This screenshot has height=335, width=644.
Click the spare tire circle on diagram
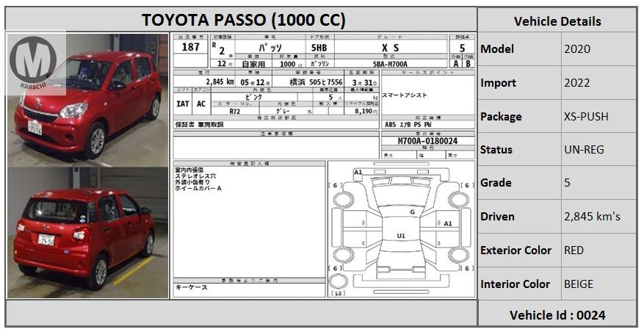pos(338,281)
